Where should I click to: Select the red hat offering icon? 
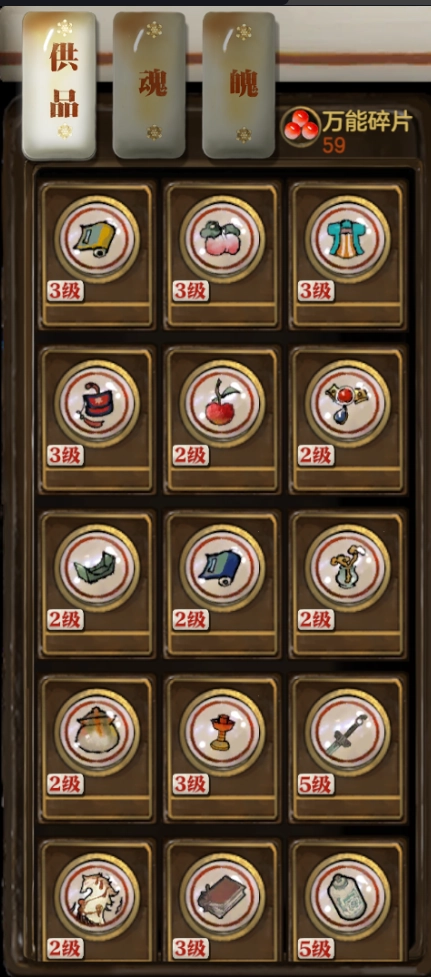97,402
